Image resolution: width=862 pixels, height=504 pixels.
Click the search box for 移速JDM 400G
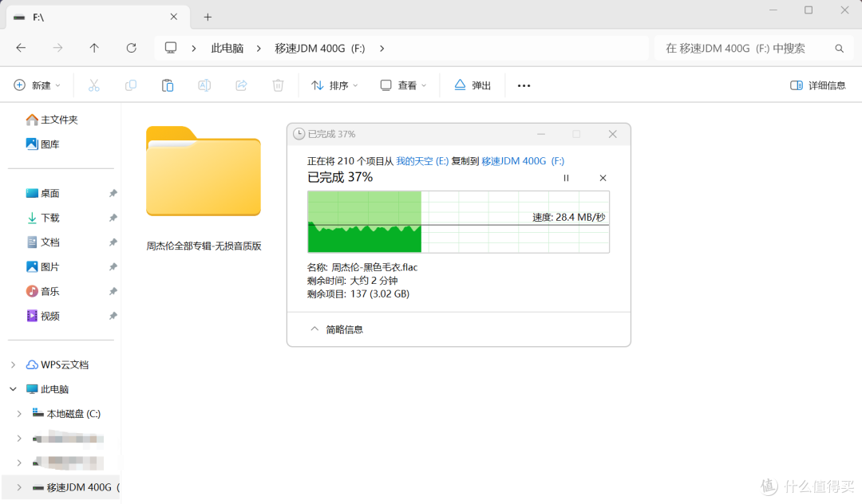click(752, 49)
